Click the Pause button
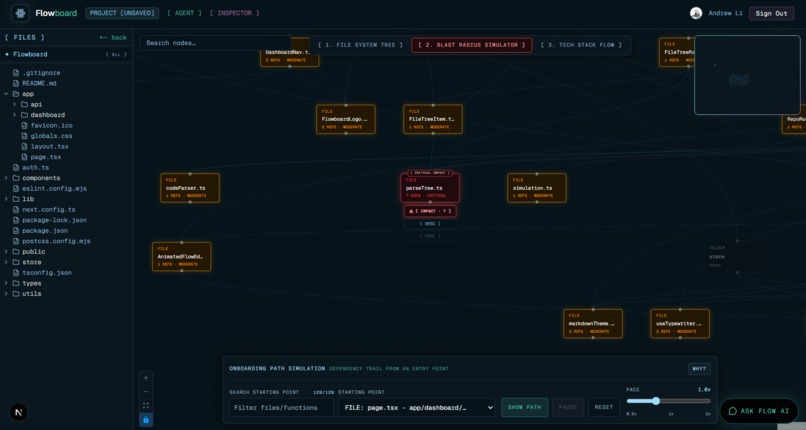 point(568,407)
